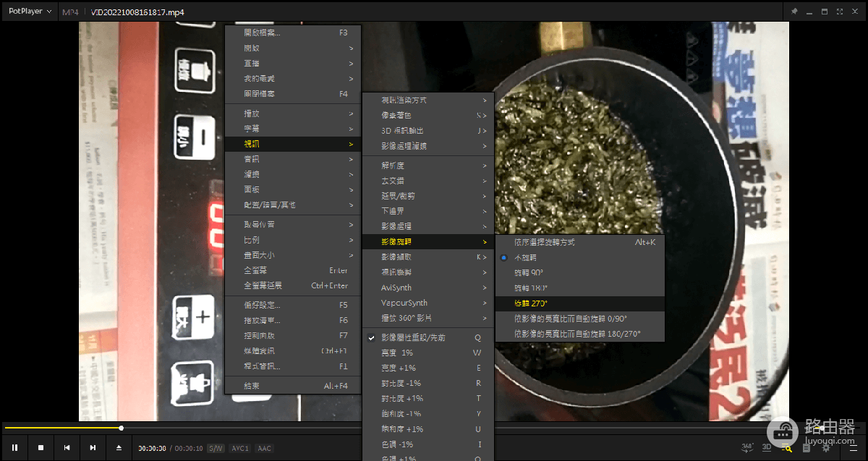Expand the 比例 submenu
The width and height of the screenshot is (868, 461).
click(293, 240)
